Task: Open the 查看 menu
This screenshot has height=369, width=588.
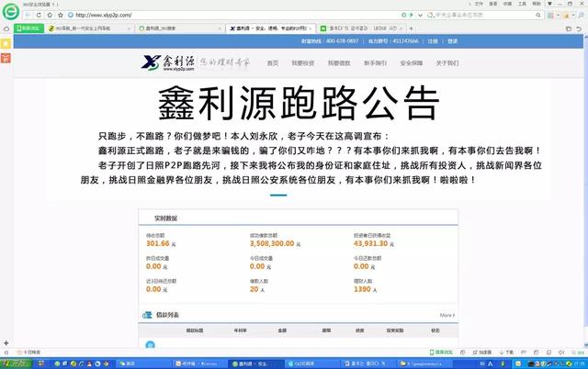Action: pos(493,4)
